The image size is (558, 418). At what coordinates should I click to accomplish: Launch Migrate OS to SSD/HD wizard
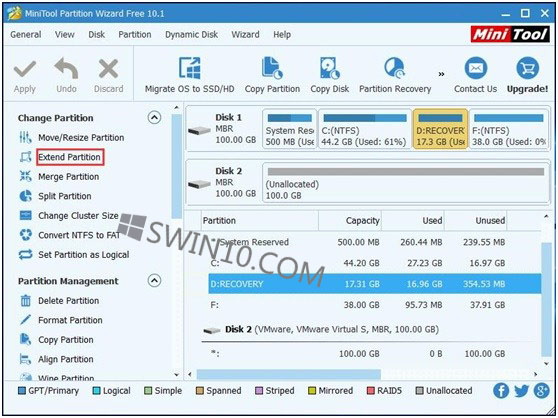click(189, 75)
